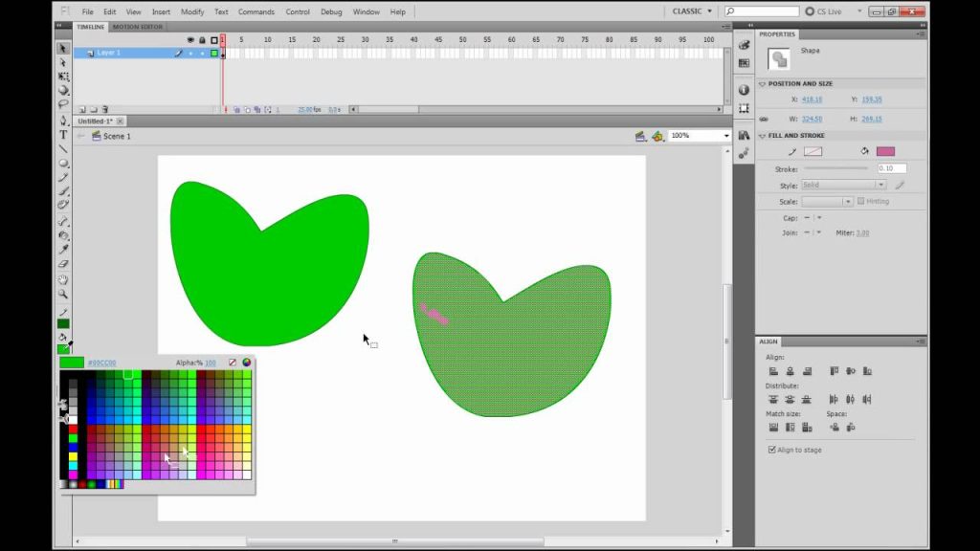Select the Eyedropper tool
Viewport: 980px width, 551px height.
point(63,250)
